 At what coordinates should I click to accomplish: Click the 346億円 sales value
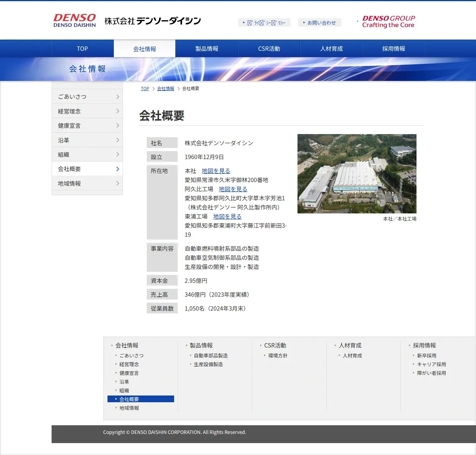coord(218,295)
